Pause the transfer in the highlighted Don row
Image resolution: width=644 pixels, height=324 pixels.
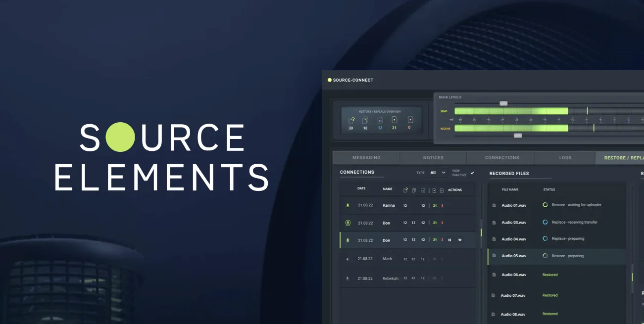click(449, 240)
